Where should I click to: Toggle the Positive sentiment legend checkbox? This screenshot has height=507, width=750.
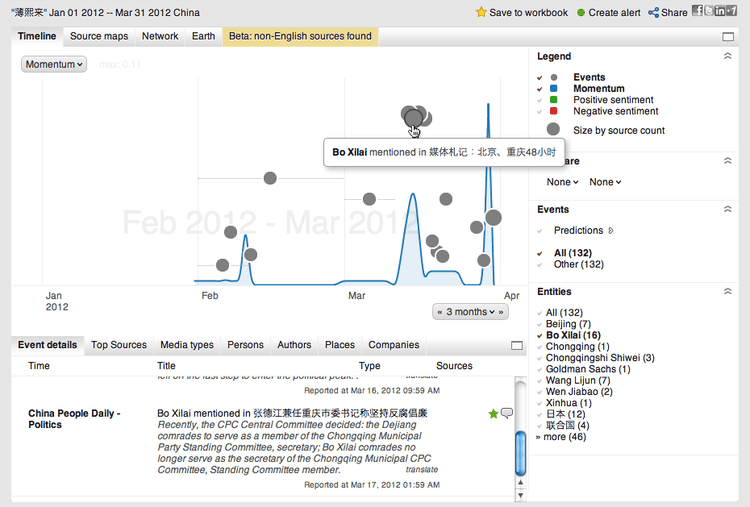pyautogui.click(x=541, y=100)
